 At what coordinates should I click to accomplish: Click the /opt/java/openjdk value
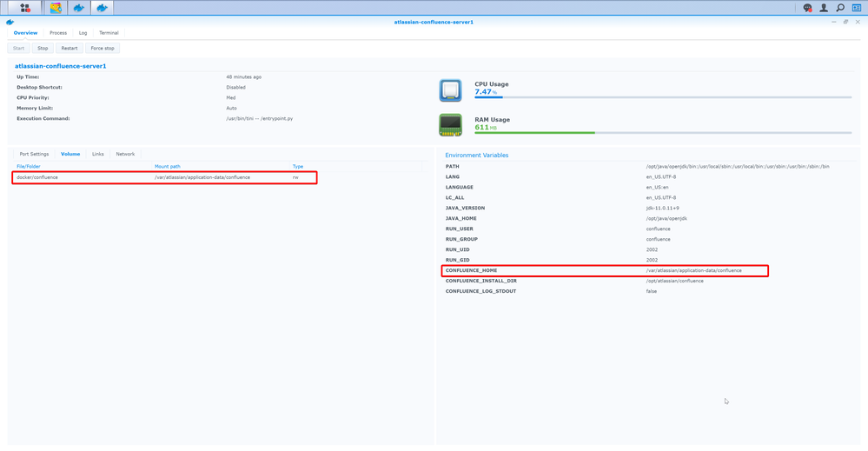pyautogui.click(x=666, y=219)
